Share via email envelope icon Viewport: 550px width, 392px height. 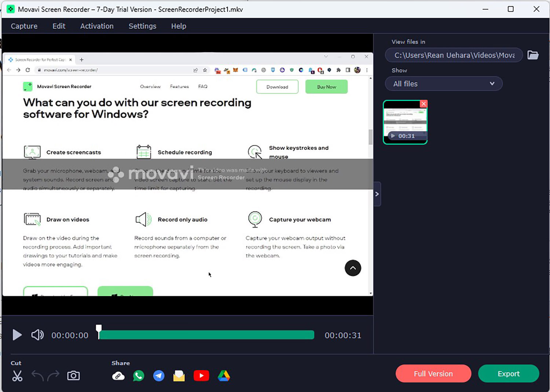coord(179,376)
